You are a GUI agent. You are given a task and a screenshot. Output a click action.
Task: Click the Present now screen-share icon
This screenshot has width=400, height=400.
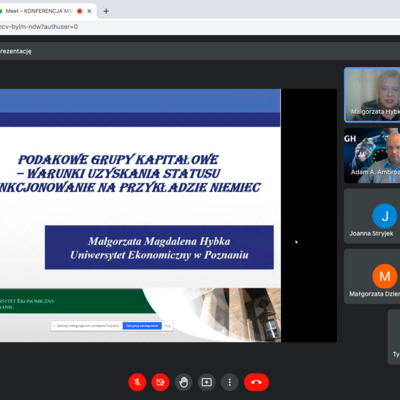coord(207,382)
